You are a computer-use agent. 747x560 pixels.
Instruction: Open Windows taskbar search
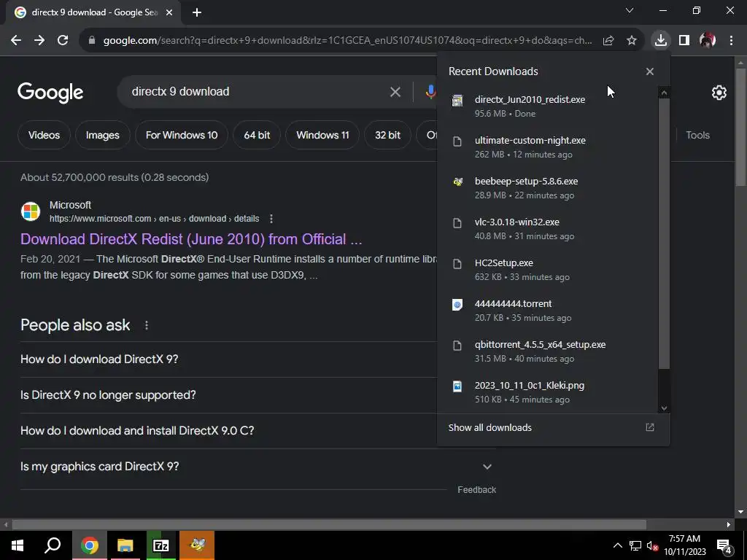53,545
